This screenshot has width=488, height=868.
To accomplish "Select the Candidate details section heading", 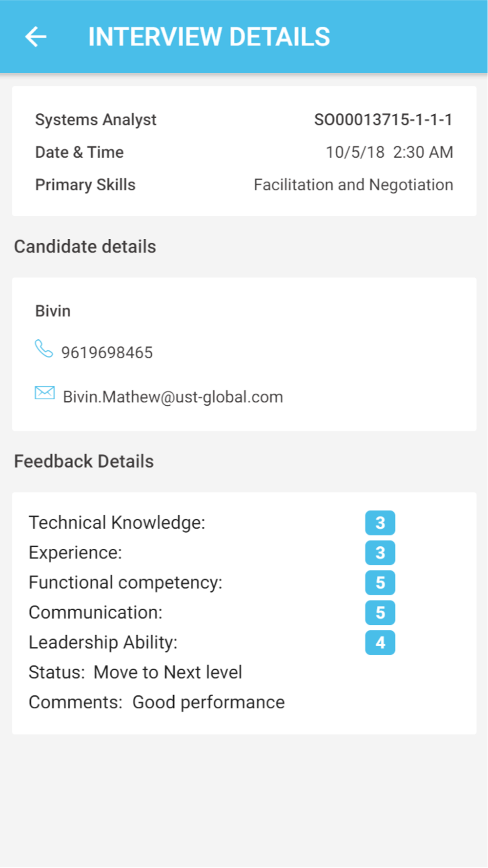I will 85,247.
